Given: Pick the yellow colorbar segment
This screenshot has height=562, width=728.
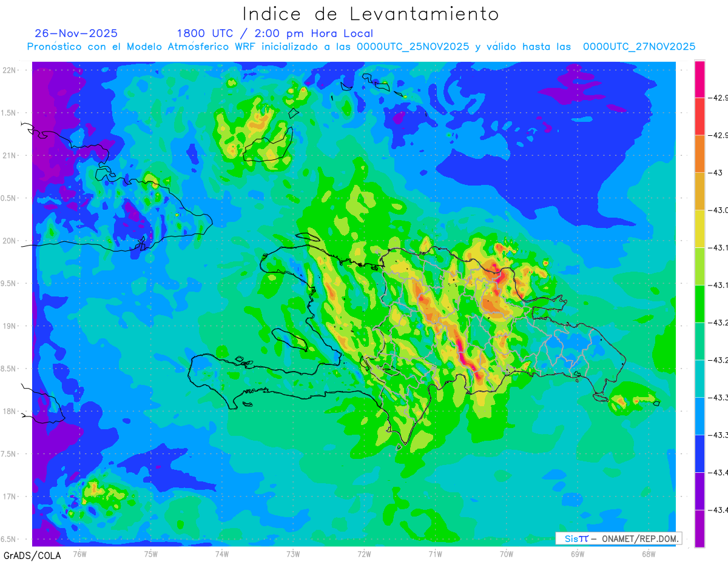Looking at the screenshot, I should click(700, 229).
